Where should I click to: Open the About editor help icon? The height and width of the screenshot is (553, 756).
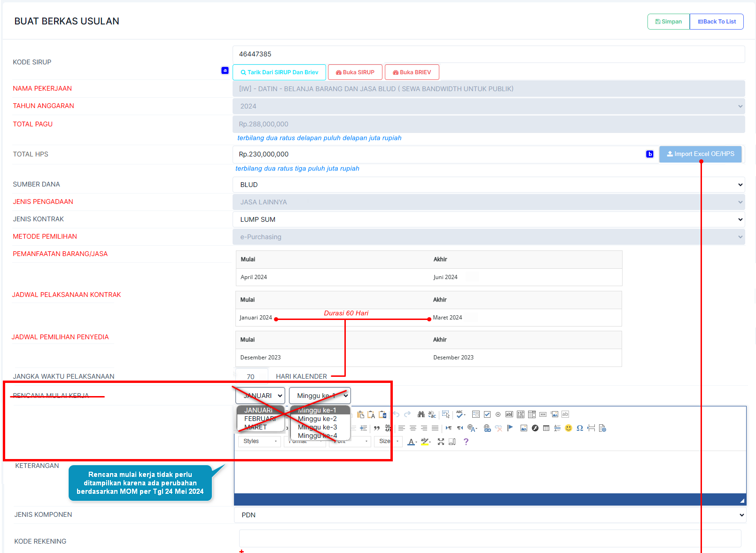(x=466, y=442)
